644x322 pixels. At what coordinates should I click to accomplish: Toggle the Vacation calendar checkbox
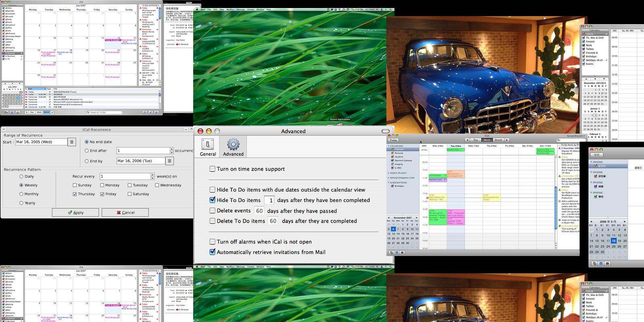(x=392, y=157)
